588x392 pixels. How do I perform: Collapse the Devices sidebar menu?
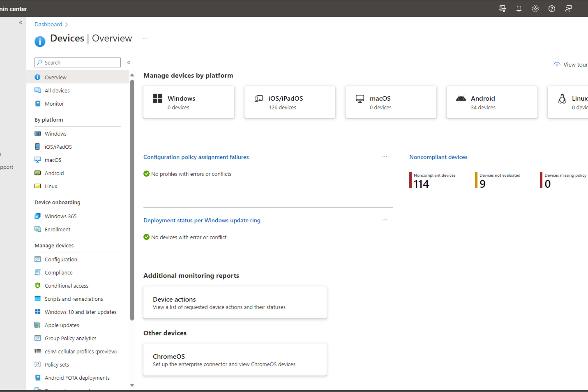pos(128,62)
